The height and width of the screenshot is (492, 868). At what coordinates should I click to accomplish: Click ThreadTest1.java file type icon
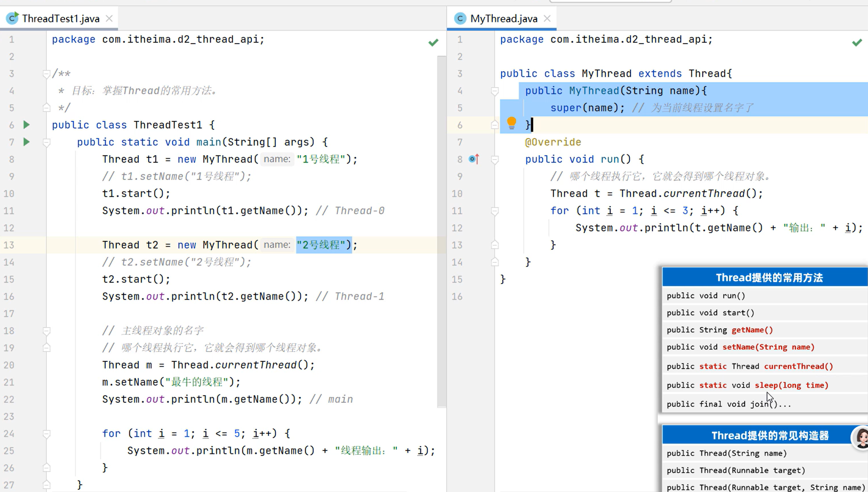12,18
